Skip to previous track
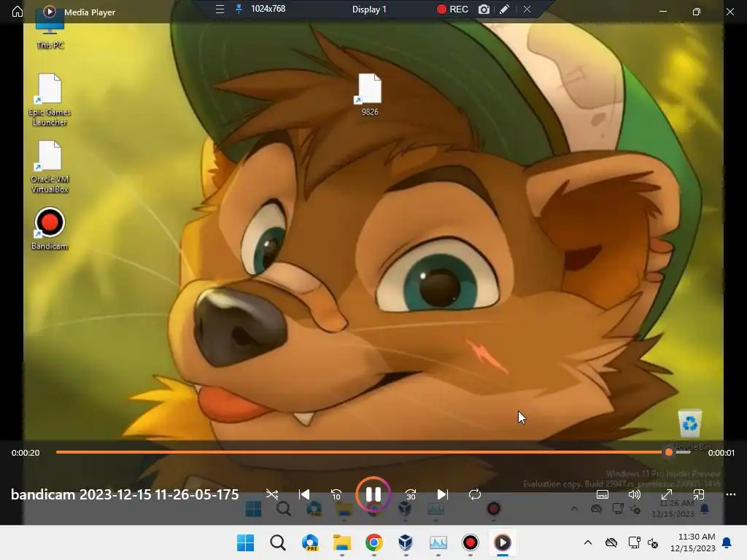This screenshot has width=747, height=560. (x=304, y=494)
